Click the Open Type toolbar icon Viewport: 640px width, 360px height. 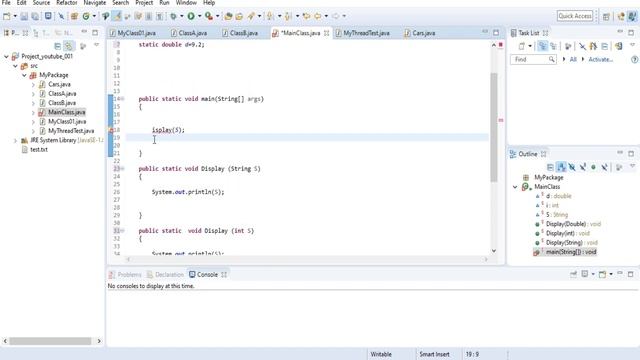tap(228, 16)
